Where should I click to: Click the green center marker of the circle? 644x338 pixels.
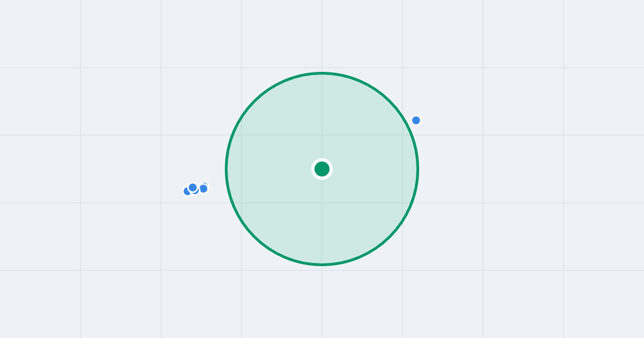click(x=322, y=169)
